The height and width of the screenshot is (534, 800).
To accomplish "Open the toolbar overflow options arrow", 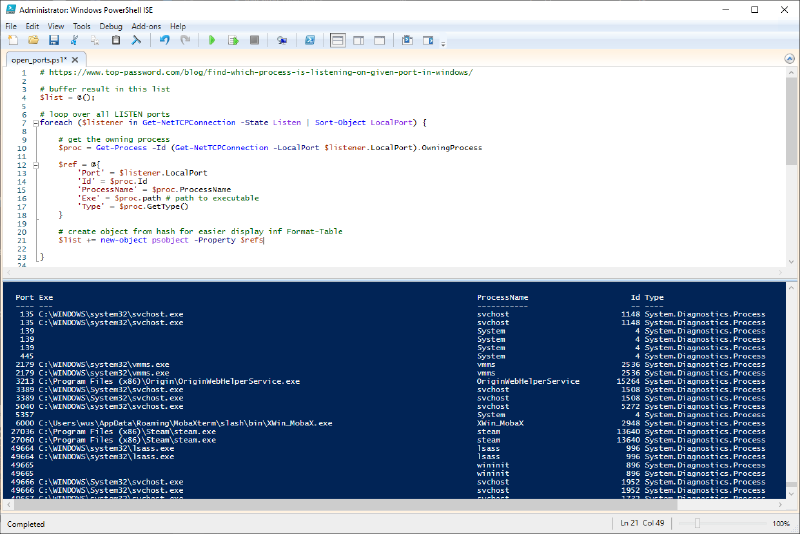I will [x=443, y=44].
